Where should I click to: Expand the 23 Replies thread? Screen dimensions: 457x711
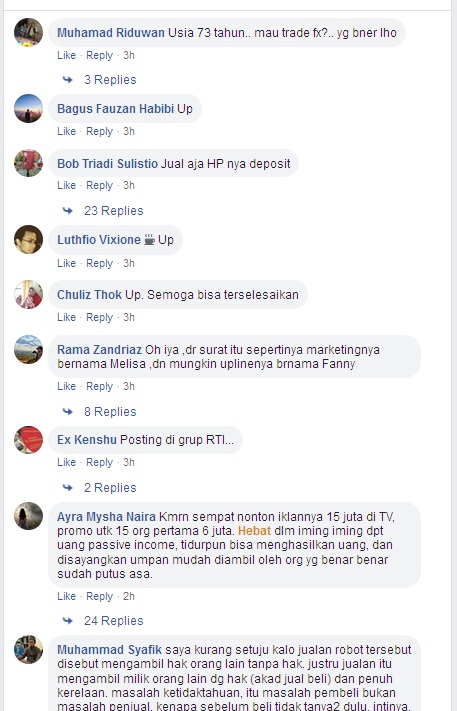coord(113,211)
